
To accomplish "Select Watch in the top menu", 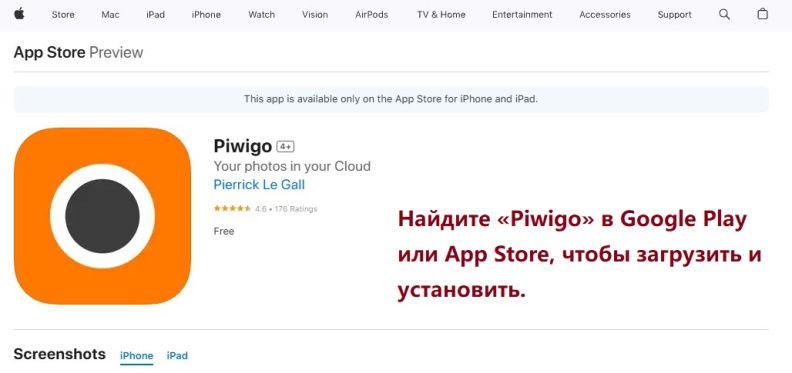I will [x=262, y=15].
